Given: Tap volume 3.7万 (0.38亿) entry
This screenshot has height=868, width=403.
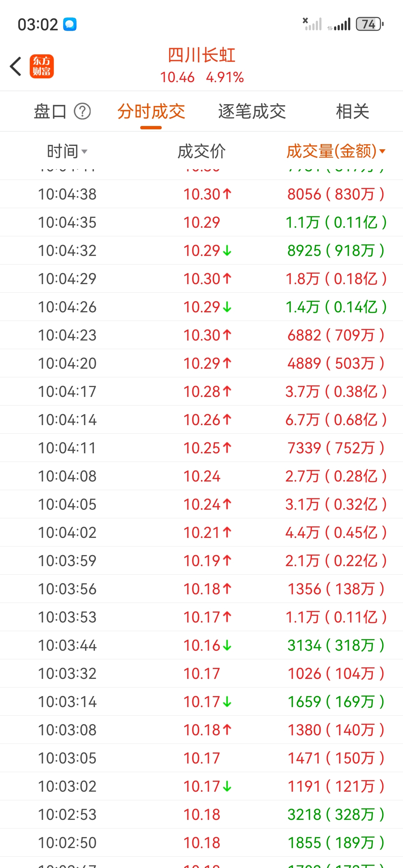Looking at the screenshot, I should point(336,391).
